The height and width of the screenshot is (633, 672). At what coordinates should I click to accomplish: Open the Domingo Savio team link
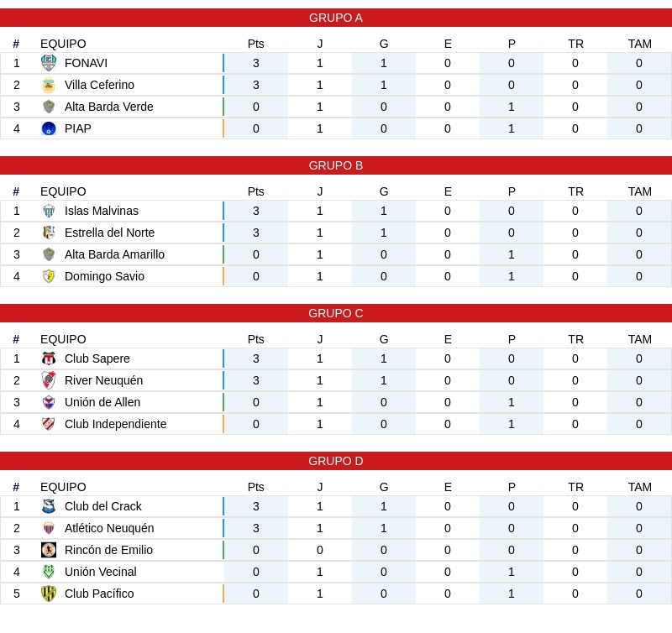tap(104, 276)
